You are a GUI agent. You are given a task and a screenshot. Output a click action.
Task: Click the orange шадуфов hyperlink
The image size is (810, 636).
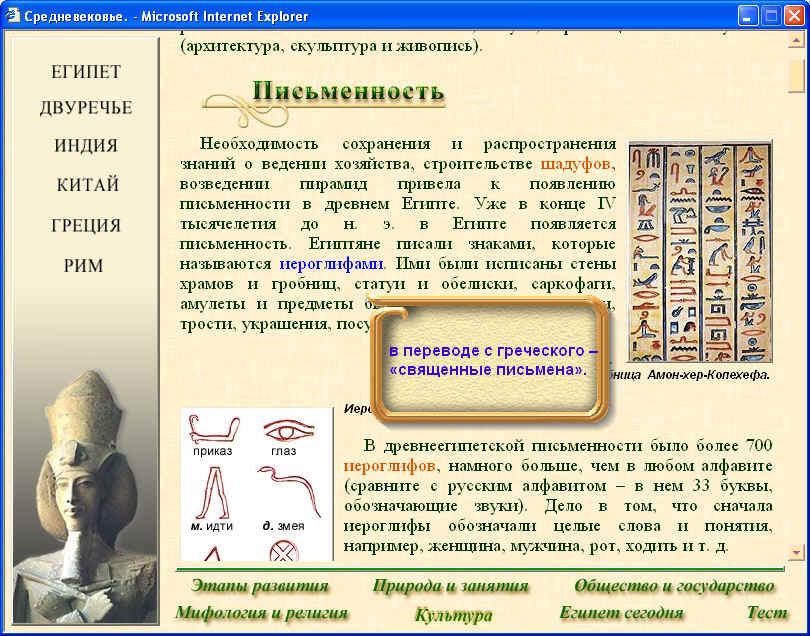coord(575,164)
